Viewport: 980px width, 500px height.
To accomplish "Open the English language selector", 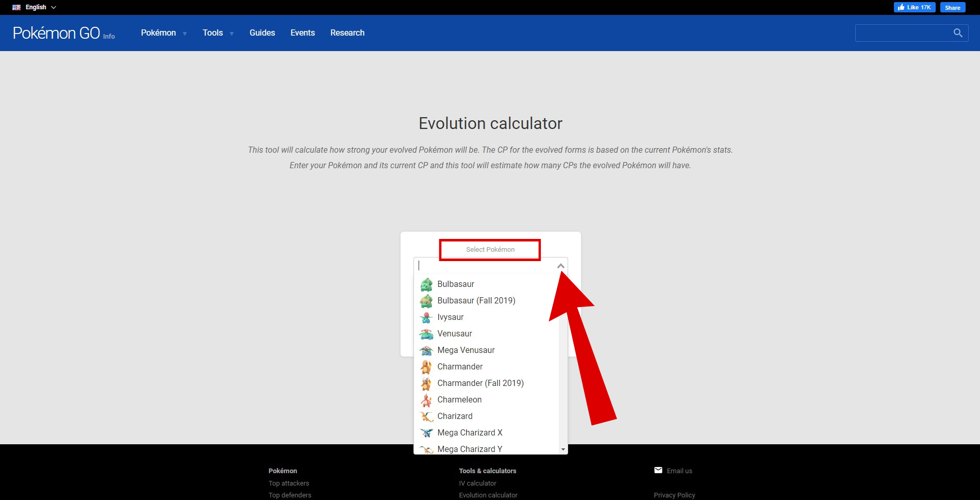I will (x=35, y=7).
